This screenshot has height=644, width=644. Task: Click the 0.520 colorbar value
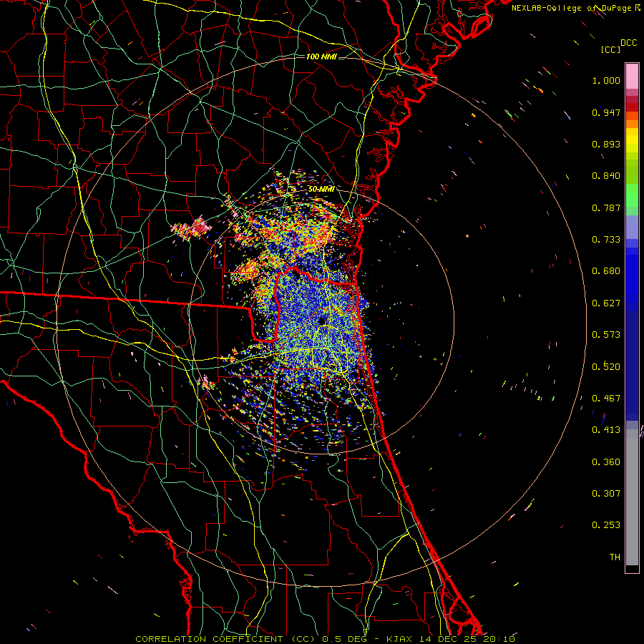coord(606,366)
